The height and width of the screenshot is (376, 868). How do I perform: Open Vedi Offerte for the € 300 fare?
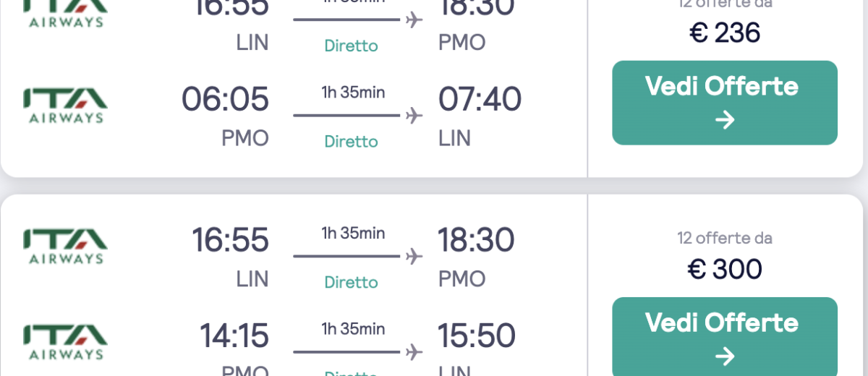(725, 336)
